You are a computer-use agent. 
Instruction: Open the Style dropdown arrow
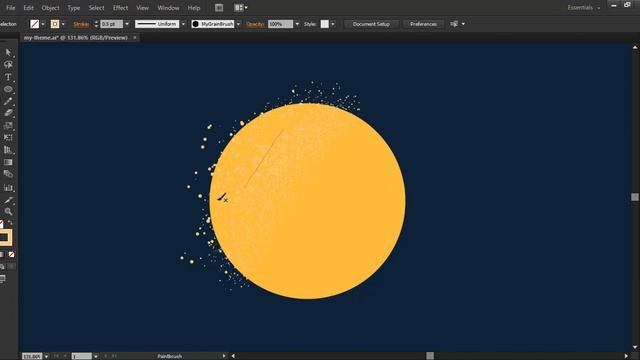coord(333,24)
